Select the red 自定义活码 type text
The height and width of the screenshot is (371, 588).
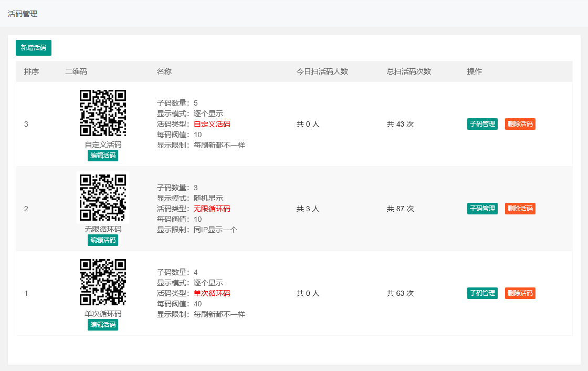point(212,124)
